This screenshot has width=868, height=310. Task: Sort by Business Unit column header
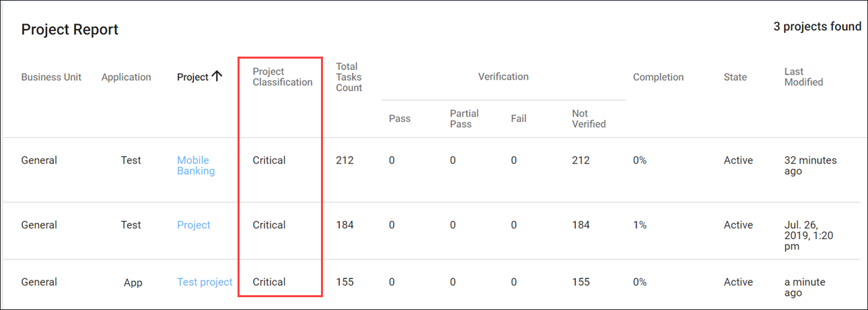point(51,77)
